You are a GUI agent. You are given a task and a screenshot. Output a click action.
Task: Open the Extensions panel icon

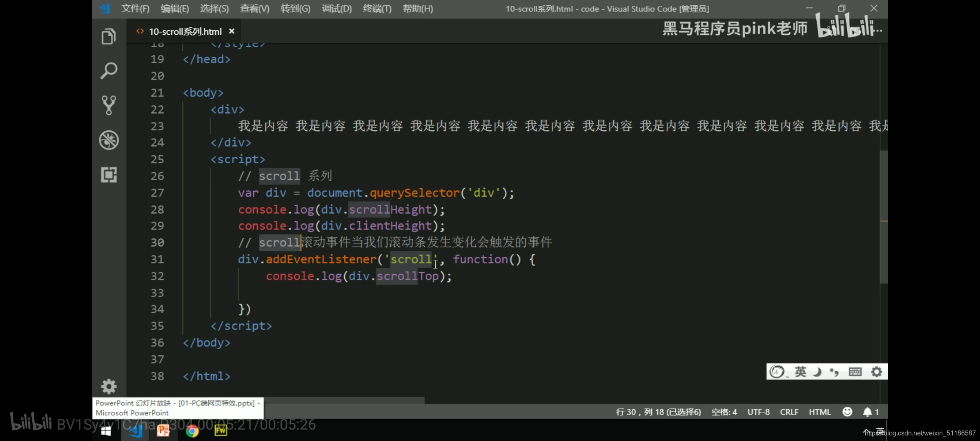tap(109, 175)
